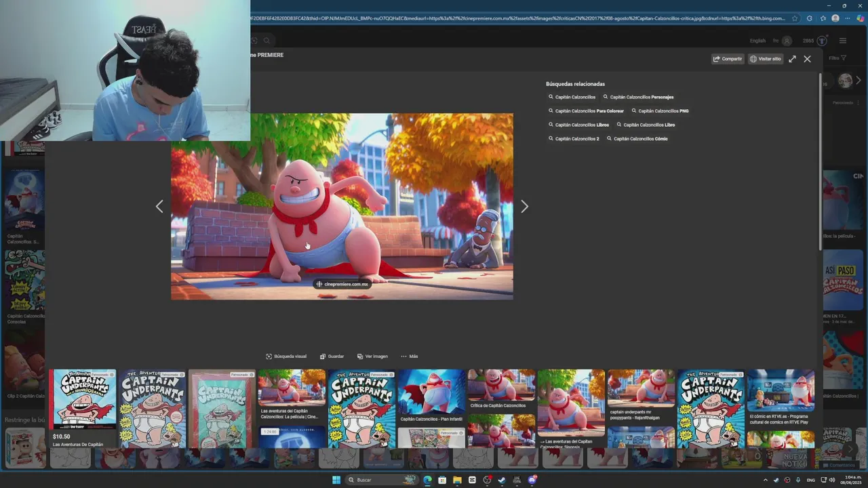Click the Compartir share button
Screen dimensions: 868x488
point(728,59)
